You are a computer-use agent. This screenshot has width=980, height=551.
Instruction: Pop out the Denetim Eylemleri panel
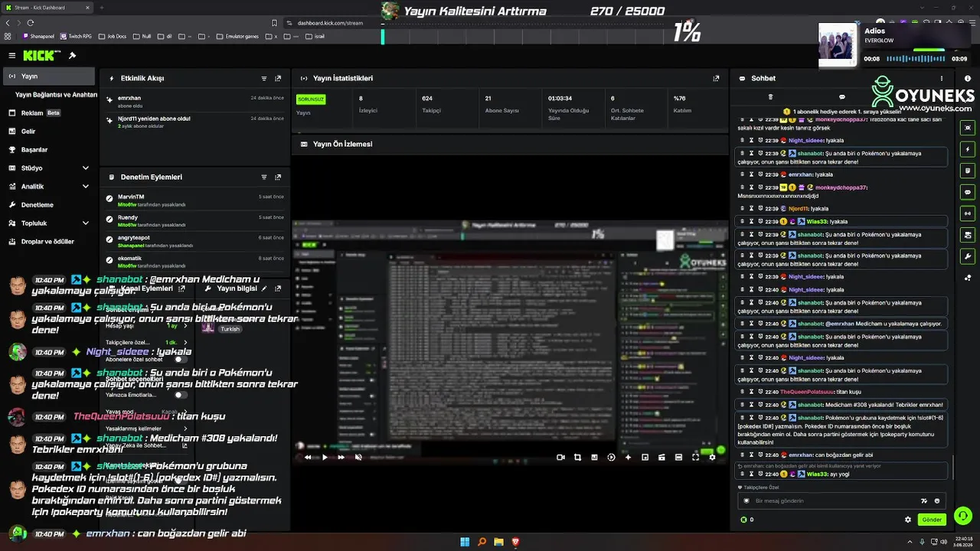(x=278, y=177)
